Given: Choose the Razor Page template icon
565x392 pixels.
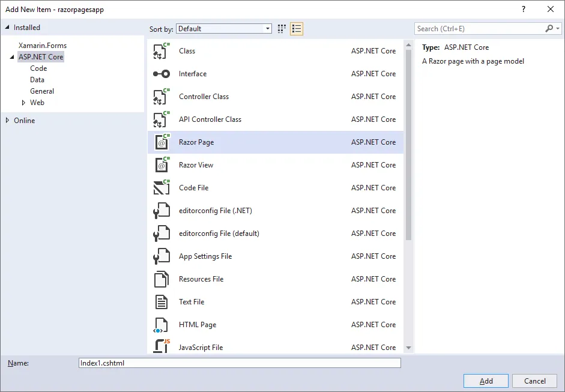Looking at the screenshot, I should 162,142.
